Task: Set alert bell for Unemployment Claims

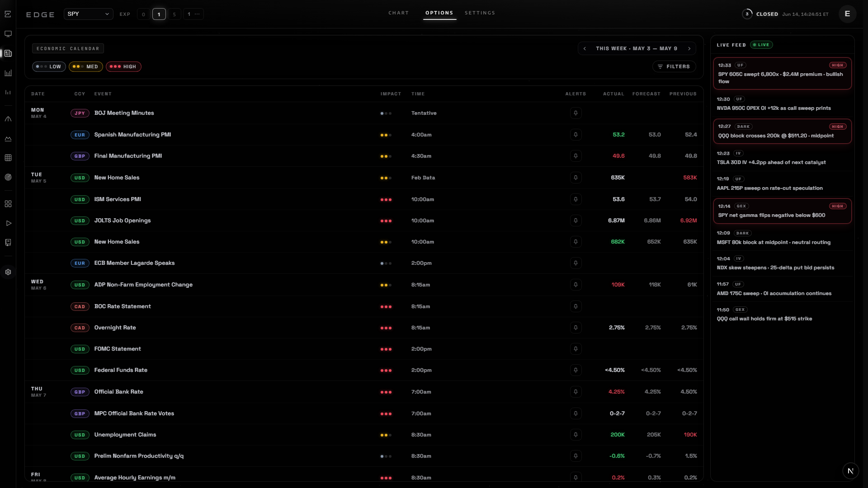Action: click(576, 435)
